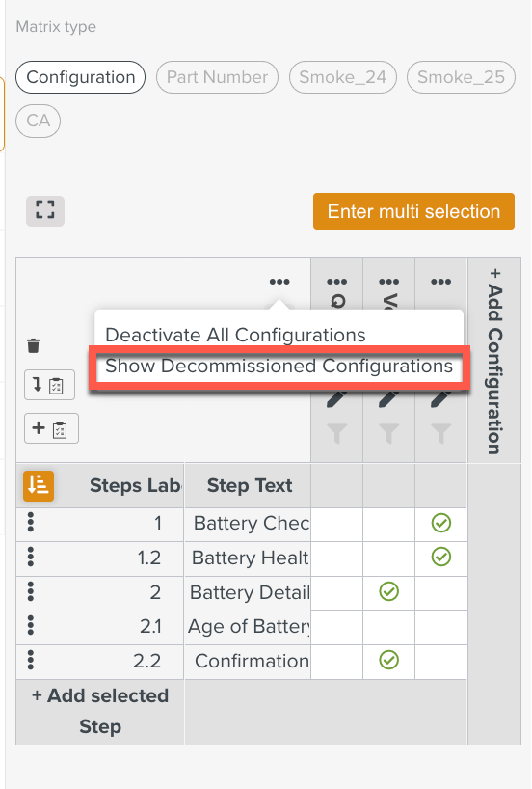The width and height of the screenshot is (532, 789).
Task: Click the Confirmation step text
Action: pyautogui.click(x=252, y=661)
